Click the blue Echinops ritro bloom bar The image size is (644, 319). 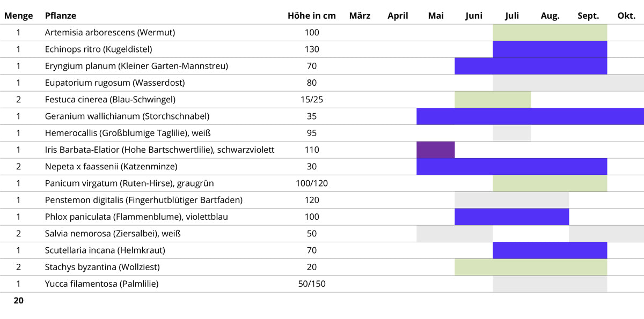pyautogui.click(x=550, y=49)
